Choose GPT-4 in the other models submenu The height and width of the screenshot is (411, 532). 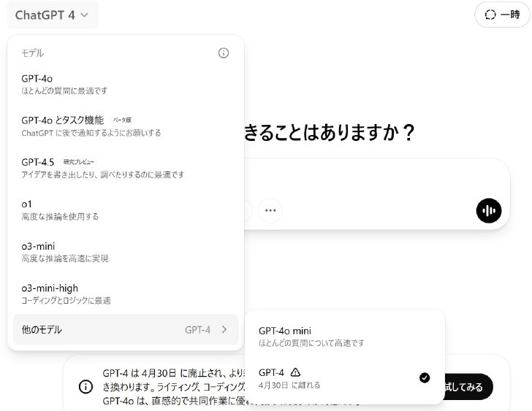[345, 378]
